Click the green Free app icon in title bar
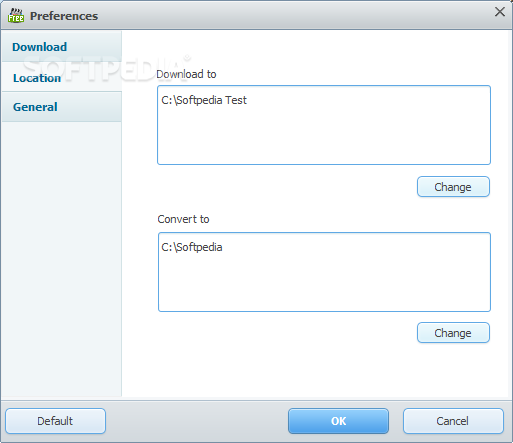This screenshot has height=443, width=513. [16, 16]
